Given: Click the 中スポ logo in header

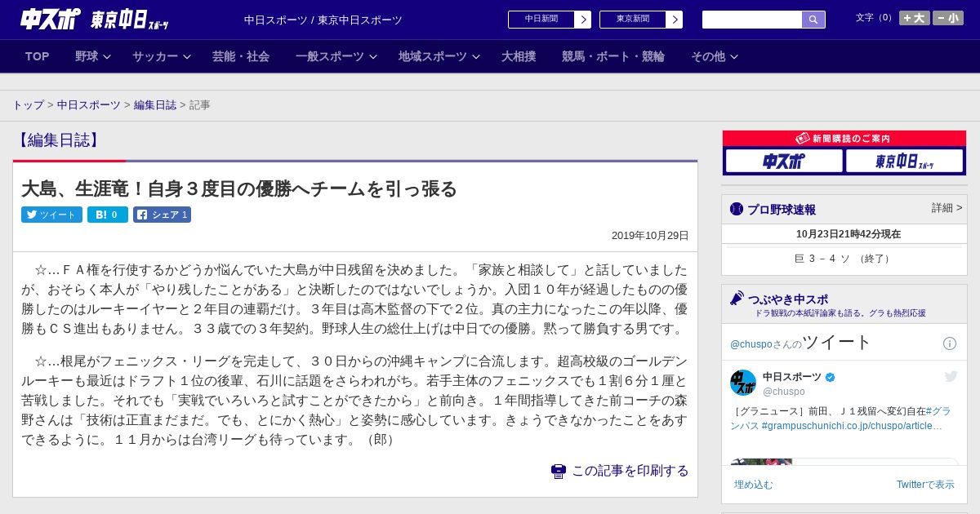Looking at the screenshot, I should pyautogui.click(x=51, y=19).
